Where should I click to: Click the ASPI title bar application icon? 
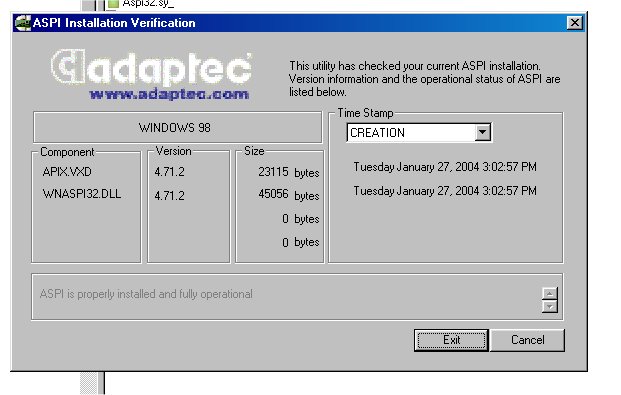(x=23, y=23)
